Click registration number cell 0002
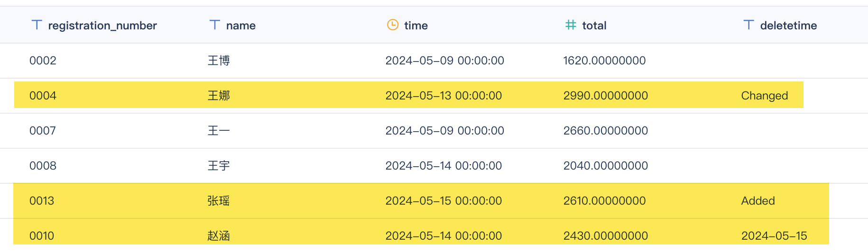868x252 pixels. pyautogui.click(x=43, y=61)
